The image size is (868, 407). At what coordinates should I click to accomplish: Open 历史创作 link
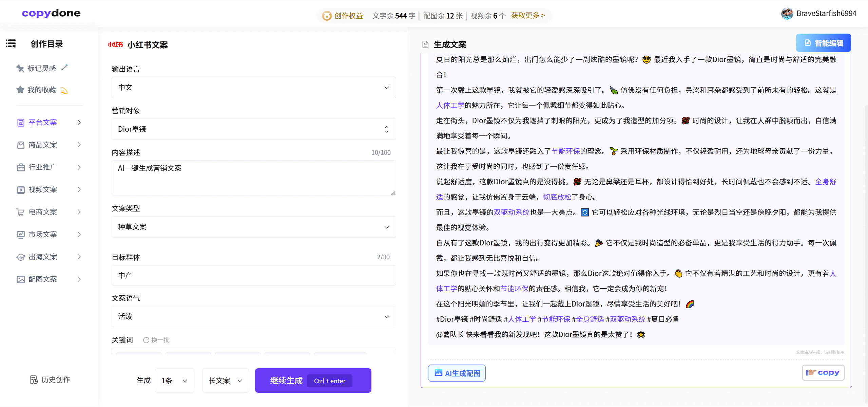[50, 380]
